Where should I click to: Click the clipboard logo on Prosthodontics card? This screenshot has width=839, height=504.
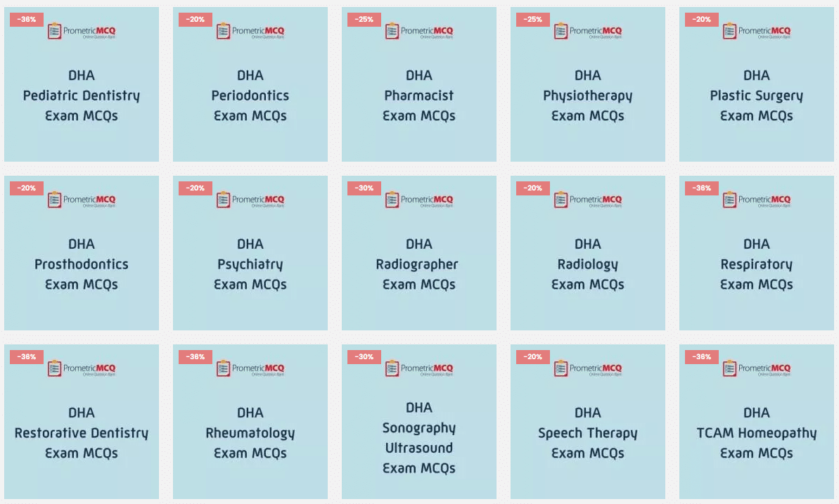click(x=55, y=200)
